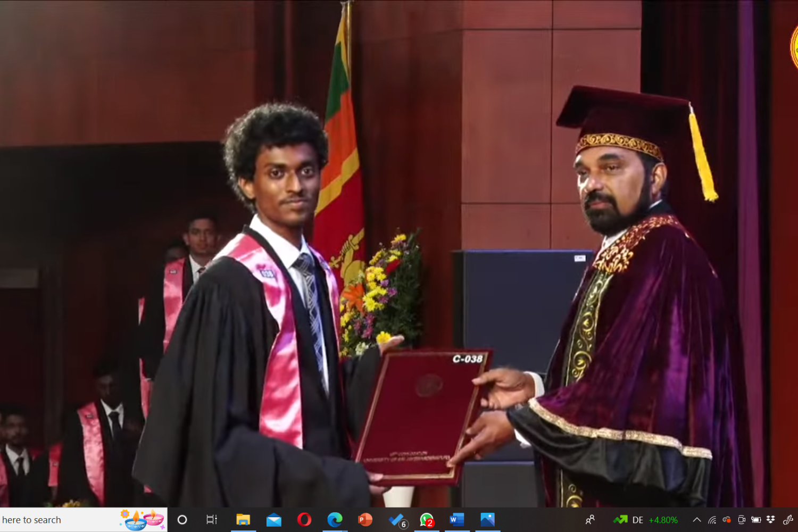Open the Wi-Fi network flyout

712,520
